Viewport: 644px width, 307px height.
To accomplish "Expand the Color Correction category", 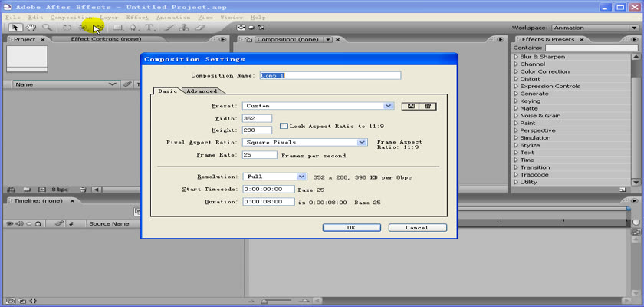I will 517,71.
